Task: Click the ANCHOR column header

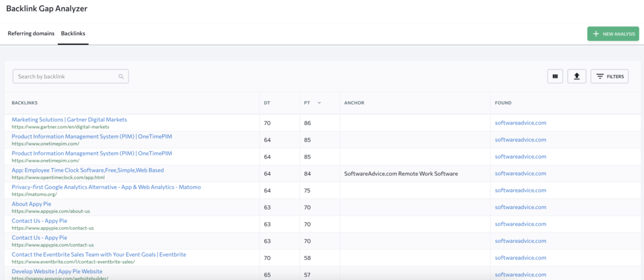Action: pos(354,103)
